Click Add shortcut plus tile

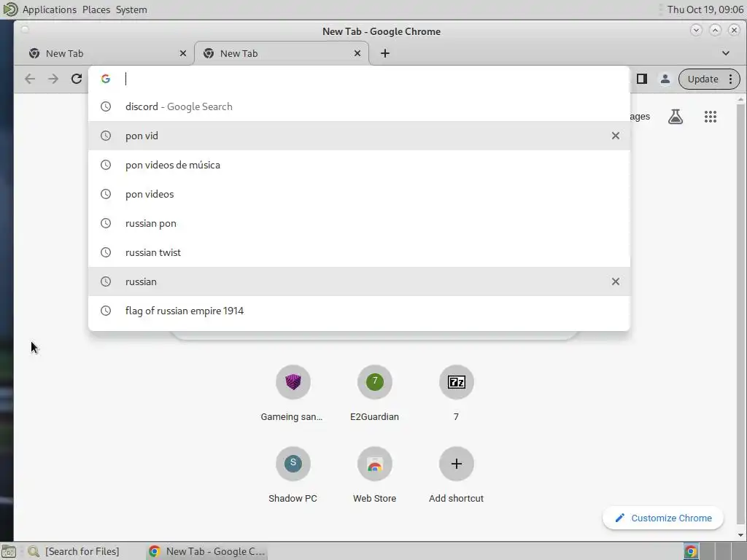[457, 475]
